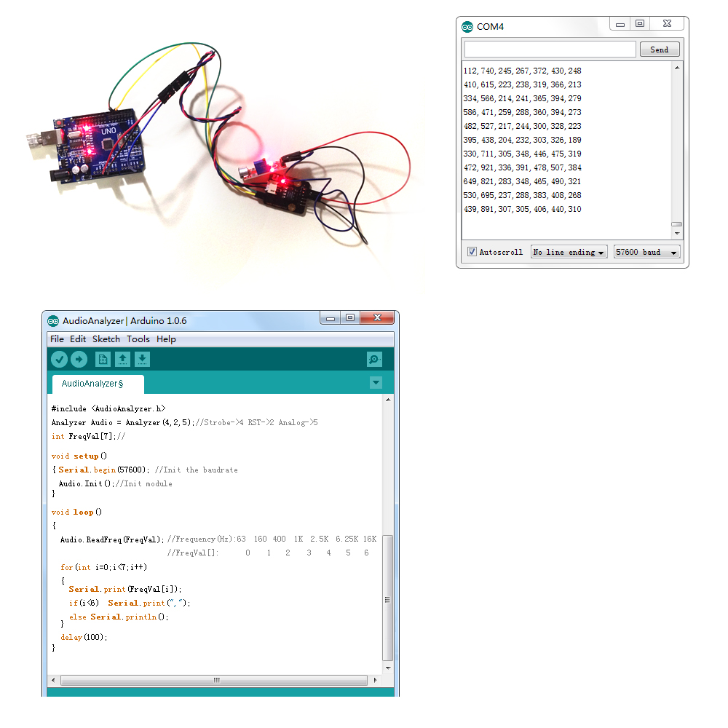Close the COM4 serial monitor window
The image size is (728, 728).
point(667,24)
